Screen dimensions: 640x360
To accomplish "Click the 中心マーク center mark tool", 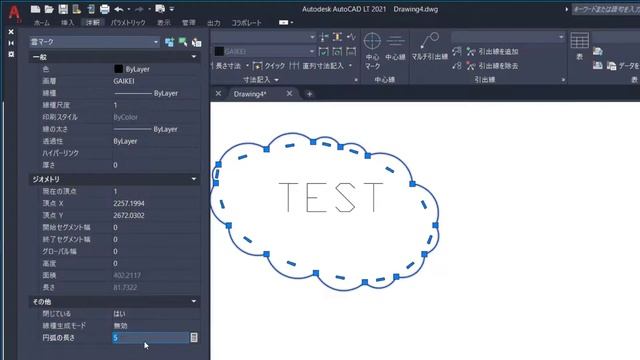I will (372, 51).
